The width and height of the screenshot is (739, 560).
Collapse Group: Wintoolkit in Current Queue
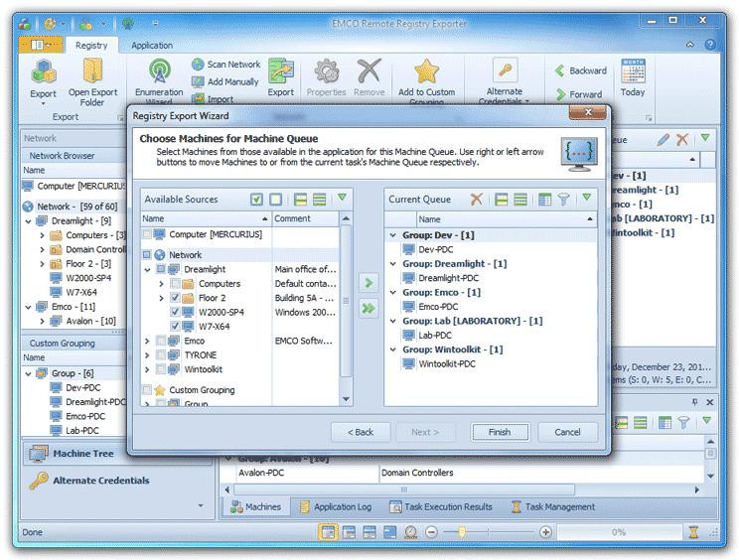coord(392,350)
